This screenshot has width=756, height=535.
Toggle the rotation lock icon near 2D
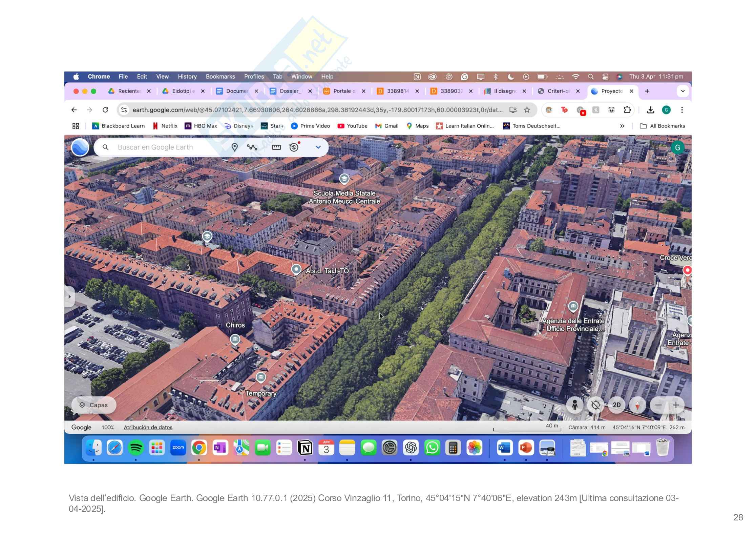[595, 405]
